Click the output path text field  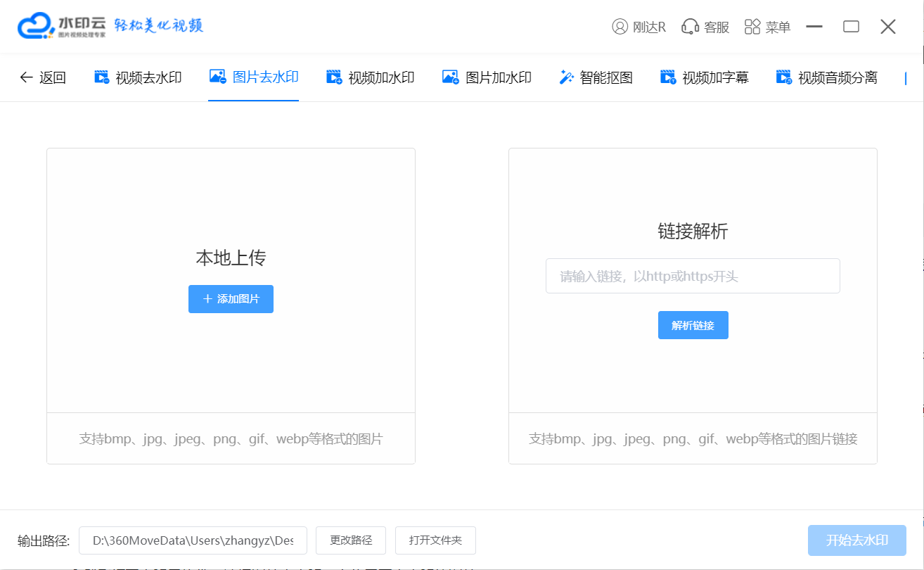tap(193, 540)
